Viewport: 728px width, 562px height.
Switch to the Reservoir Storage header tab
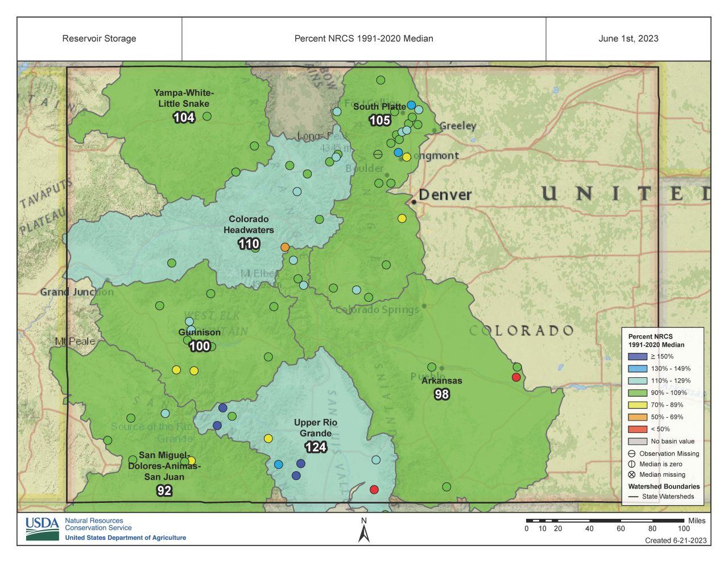tap(99, 38)
